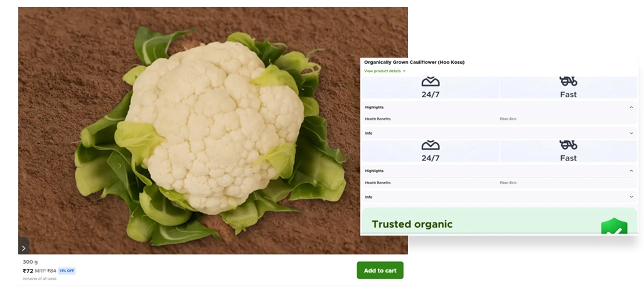Click the 14% OFF discount badge
The image size is (644, 292).
point(67,271)
